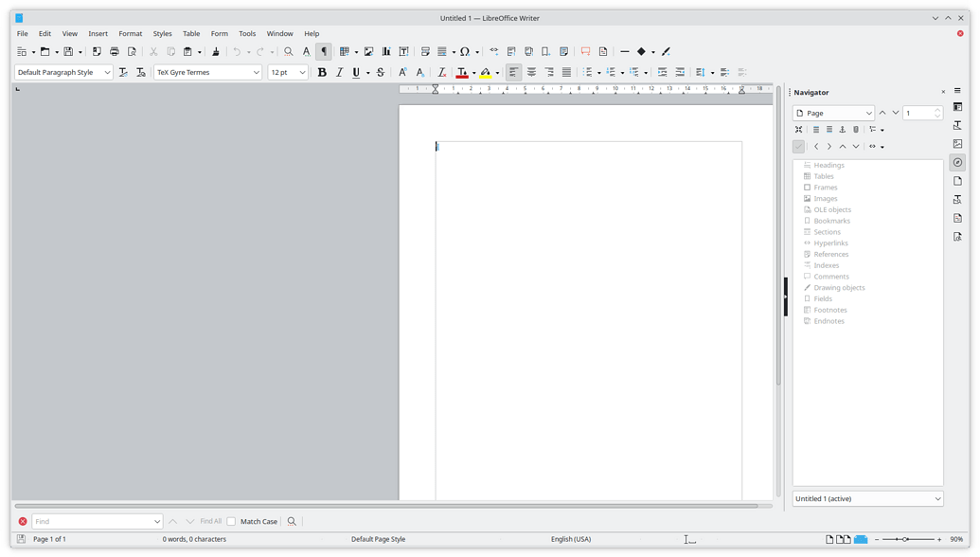Show draw functions pencil icon
The image size is (980, 557).
(666, 52)
